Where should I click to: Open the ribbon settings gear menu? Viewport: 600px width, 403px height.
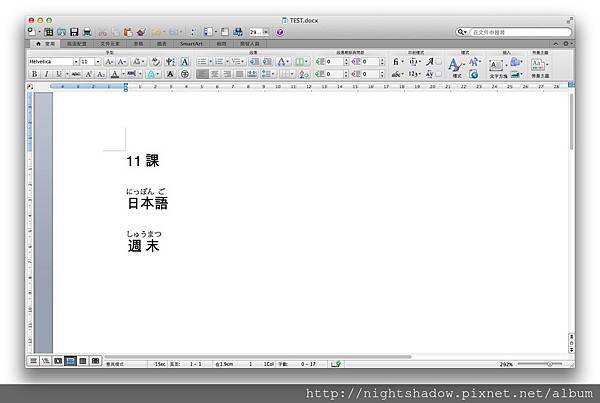567,44
